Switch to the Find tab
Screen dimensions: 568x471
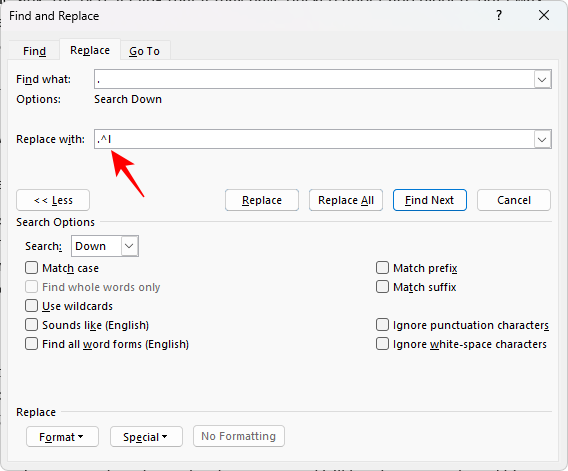(34, 51)
